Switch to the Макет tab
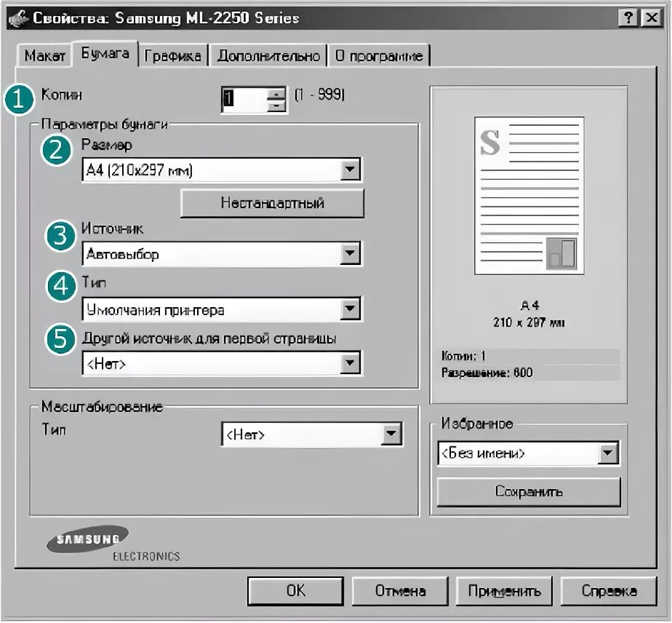 (x=44, y=56)
